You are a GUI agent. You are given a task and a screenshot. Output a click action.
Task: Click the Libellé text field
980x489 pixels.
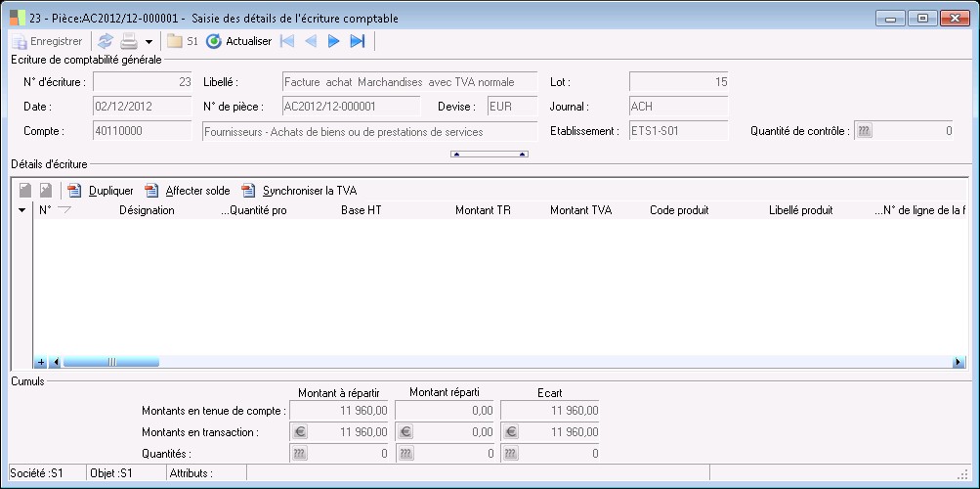tap(409, 82)
